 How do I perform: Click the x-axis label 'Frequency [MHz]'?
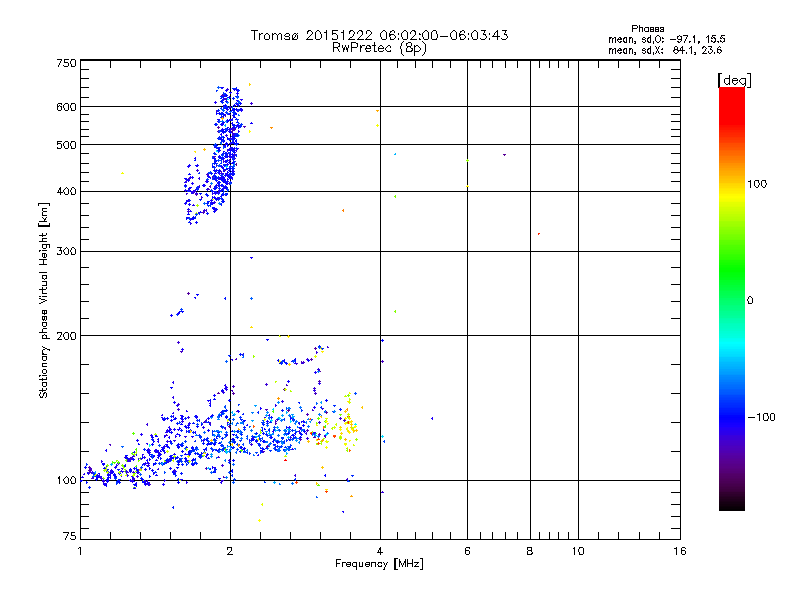point(379,564)
